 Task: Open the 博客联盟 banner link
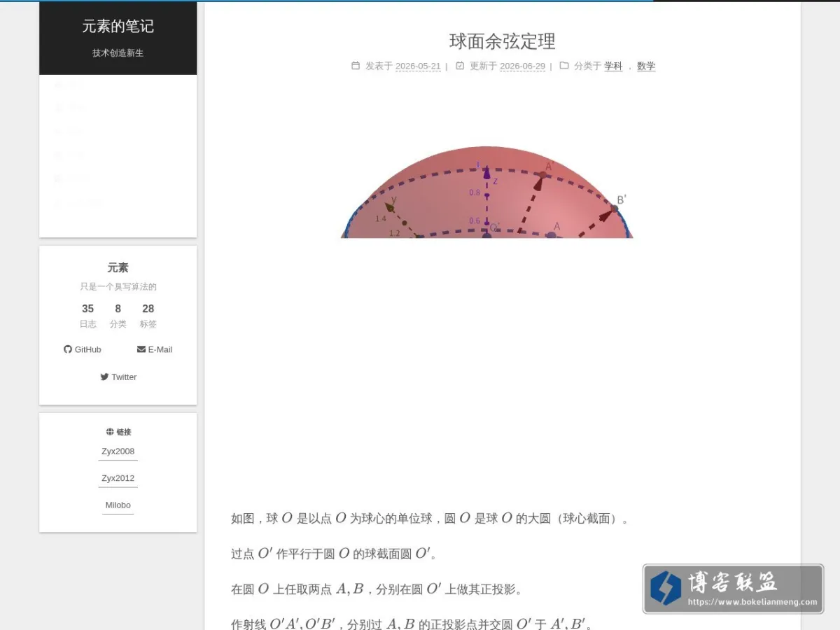point(733,589)
